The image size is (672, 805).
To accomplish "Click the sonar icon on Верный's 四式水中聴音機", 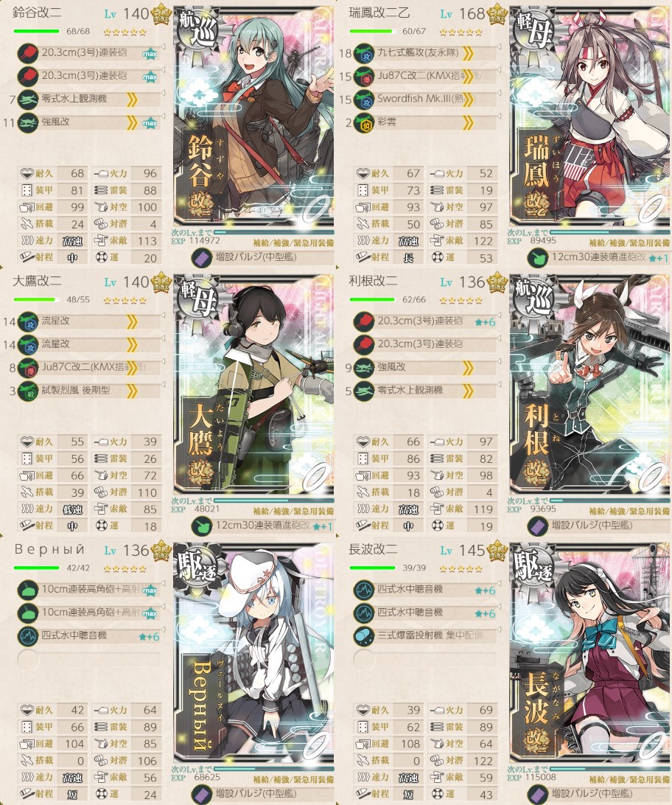I will coord(28,636).
